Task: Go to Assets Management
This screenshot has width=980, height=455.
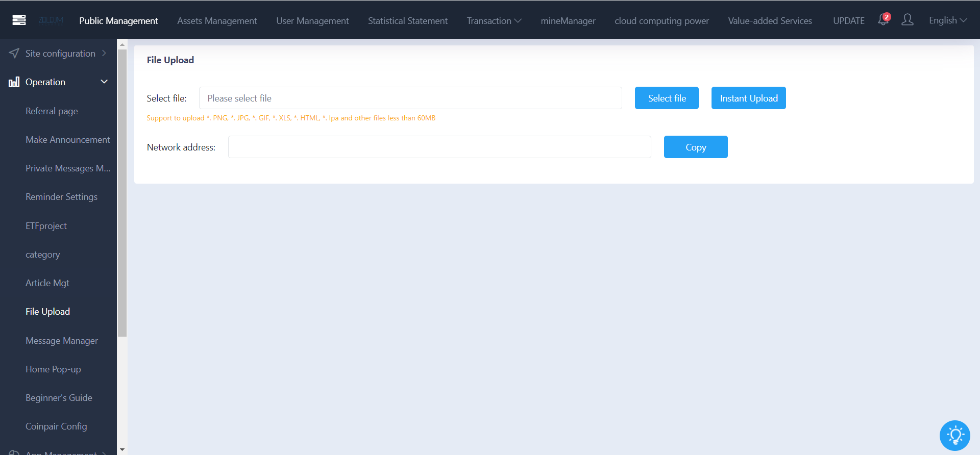Action: point(217,21)
